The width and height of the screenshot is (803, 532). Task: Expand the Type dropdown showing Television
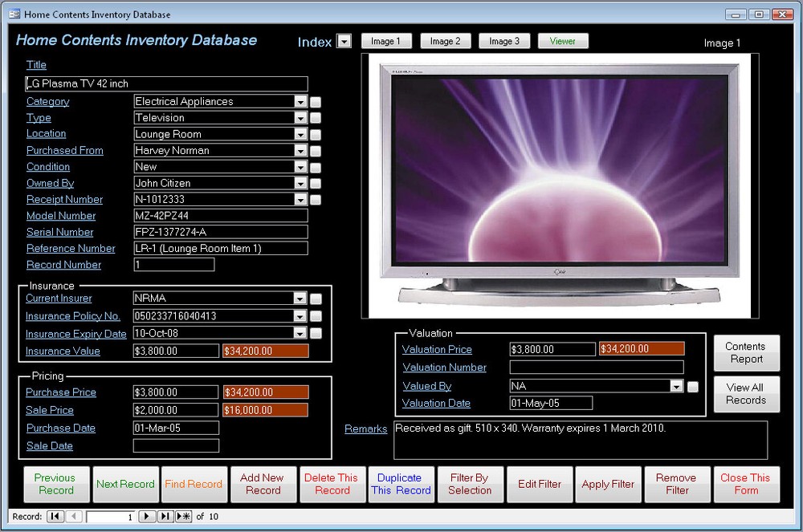[300, 118]
